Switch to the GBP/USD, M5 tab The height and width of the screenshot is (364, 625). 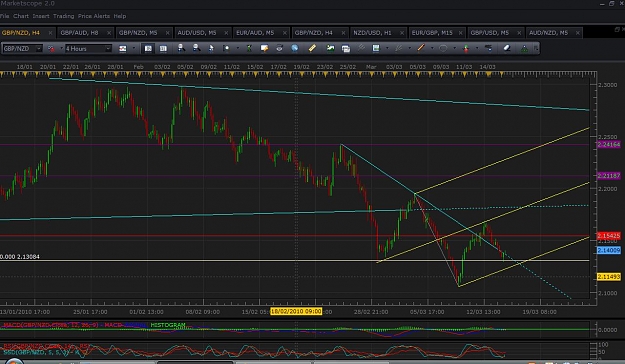(x=489, y=33)
